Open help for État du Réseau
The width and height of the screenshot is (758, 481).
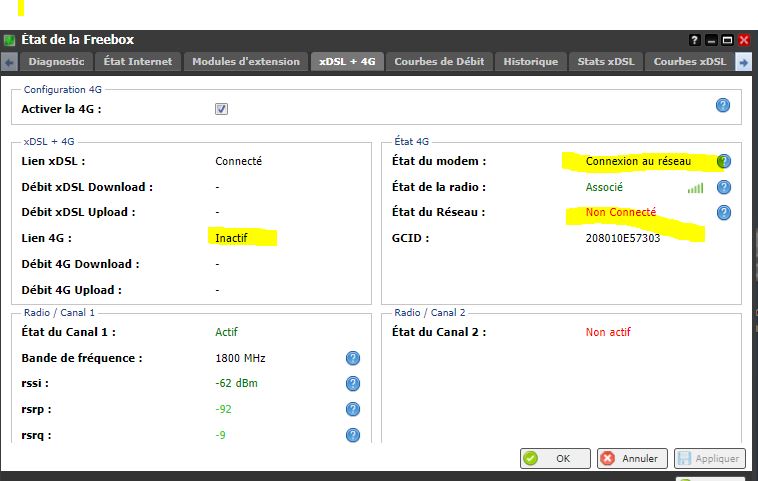[x=724, y=212]
